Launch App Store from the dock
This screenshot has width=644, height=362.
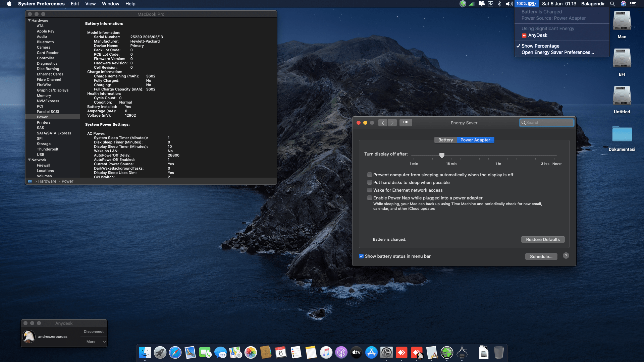click(371, 352)
